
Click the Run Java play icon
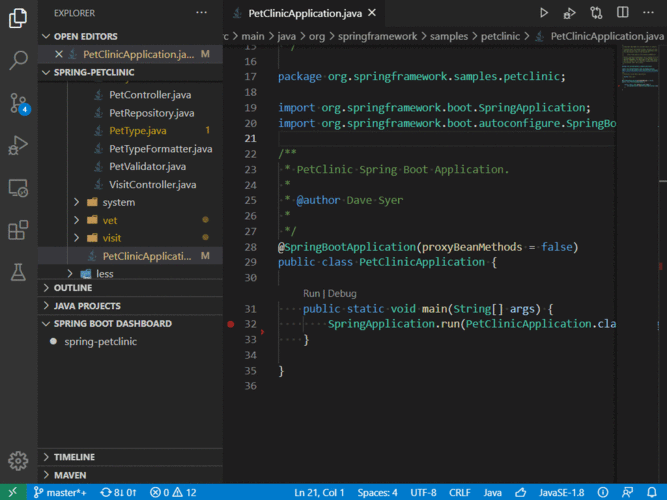pyautogui.click(x=544, y=13)
